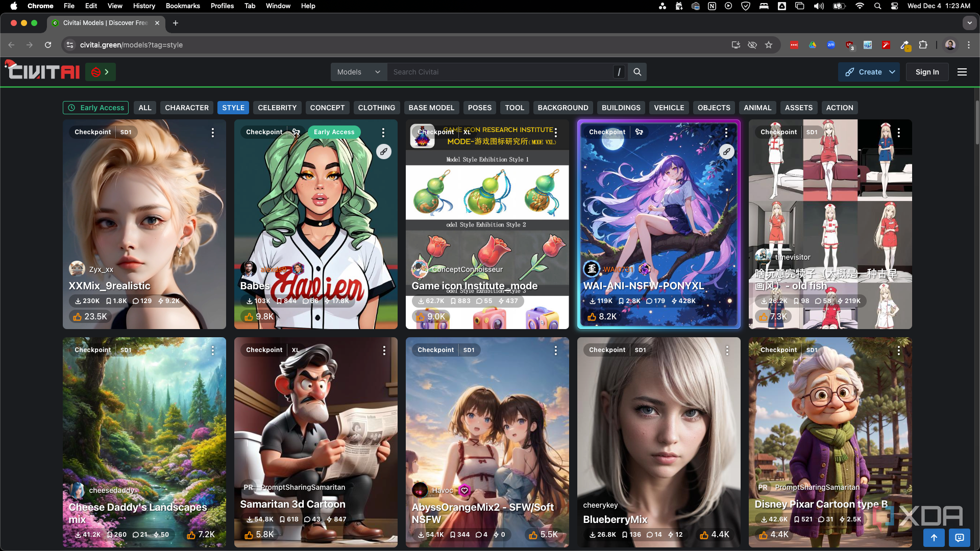Open three-dot menu on Disney Pixar Cartoon card

click(x=899, y=350)
